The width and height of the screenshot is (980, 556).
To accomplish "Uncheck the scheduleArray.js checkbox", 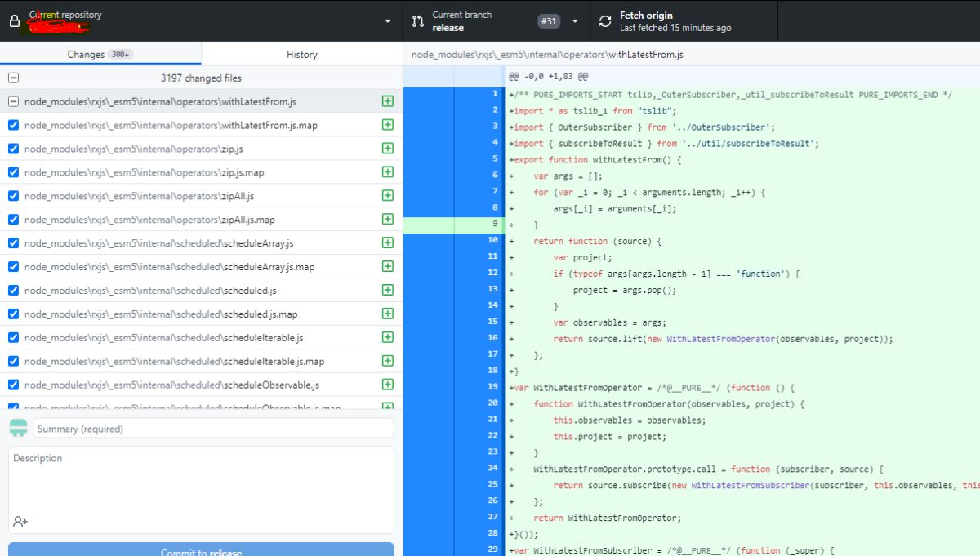I will 13,242.
